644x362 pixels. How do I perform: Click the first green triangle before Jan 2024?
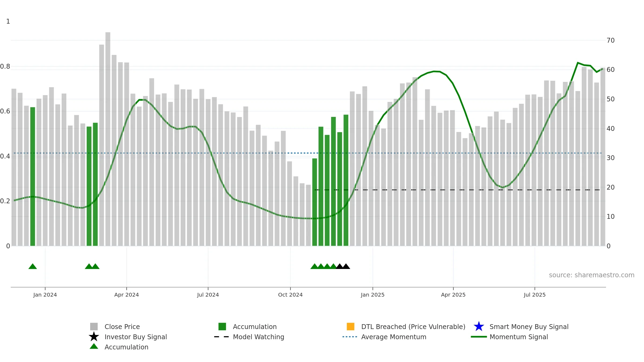pos(33,266)
